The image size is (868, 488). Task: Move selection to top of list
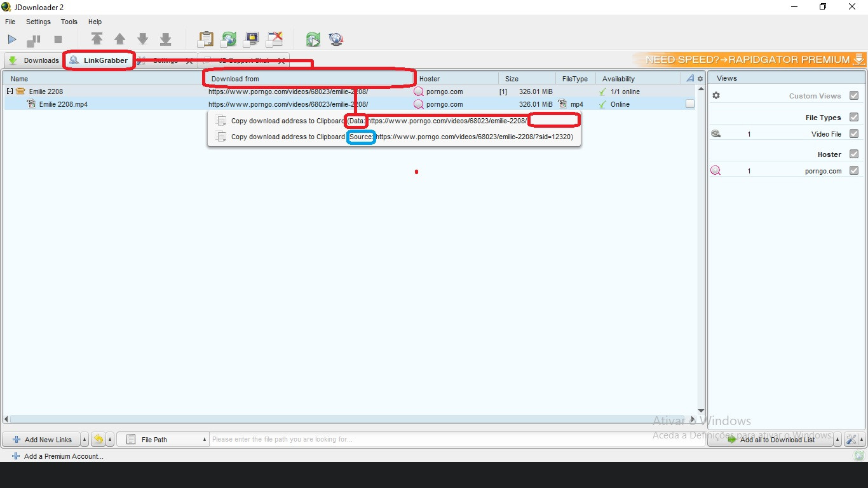coord(97,39)
